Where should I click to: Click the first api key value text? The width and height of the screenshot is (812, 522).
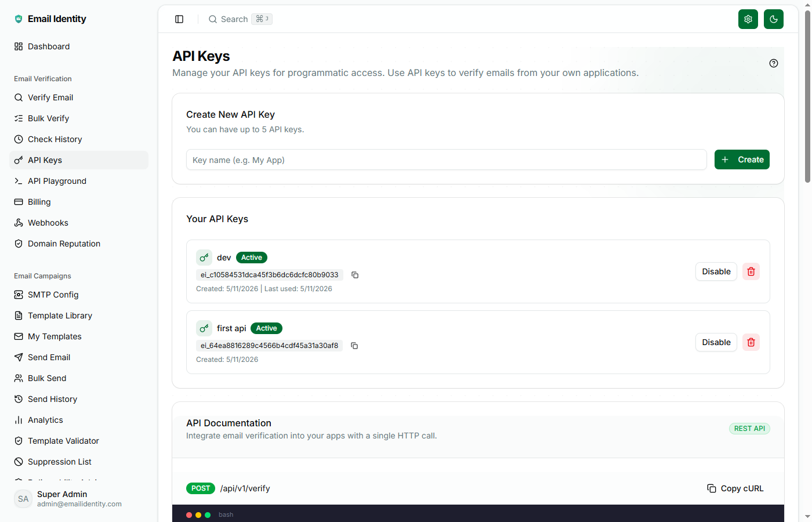[270, 346]
